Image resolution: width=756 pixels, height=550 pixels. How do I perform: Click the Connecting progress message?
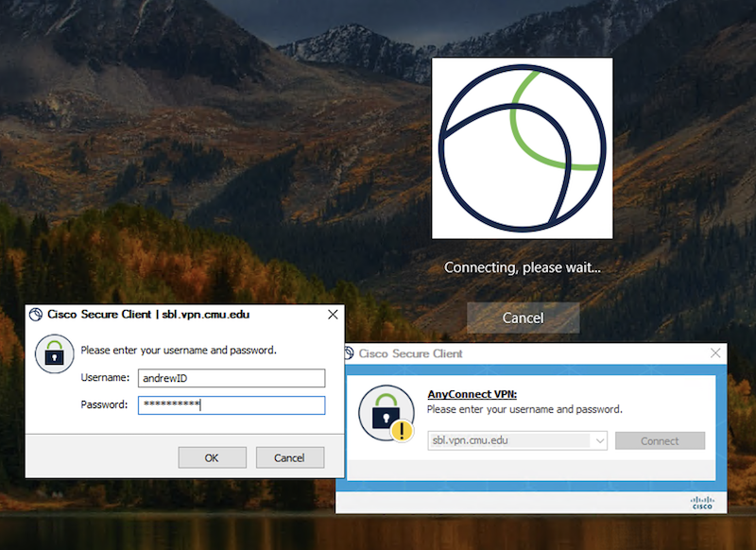click(x=523, y=267)
